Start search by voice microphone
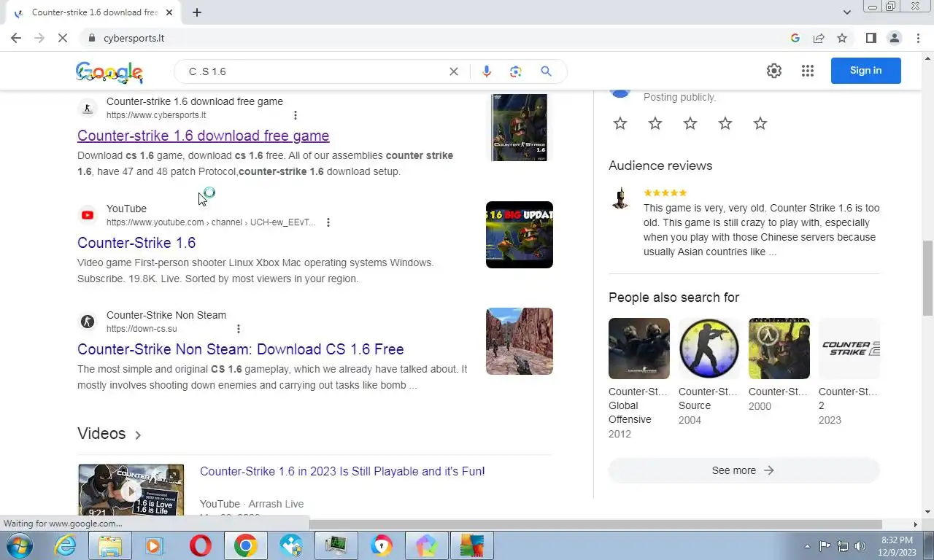 pos(487,71)
